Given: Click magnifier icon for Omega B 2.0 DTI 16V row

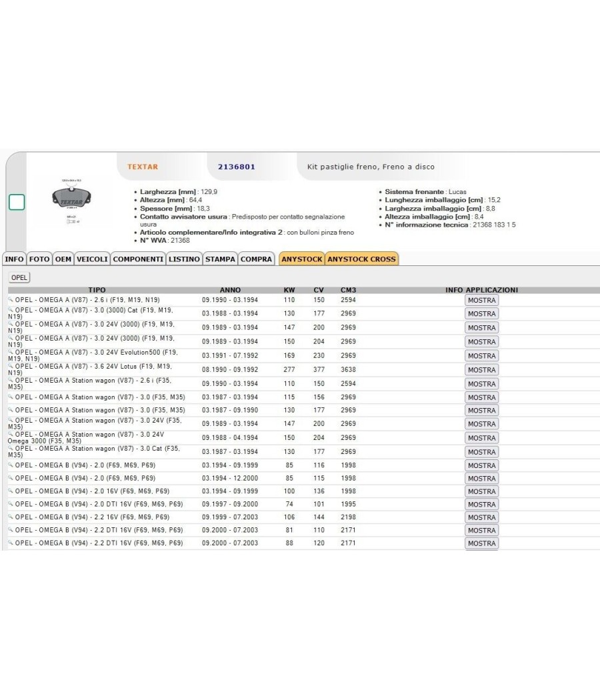Looking at the screenshot, I should (x=11, y=503).
